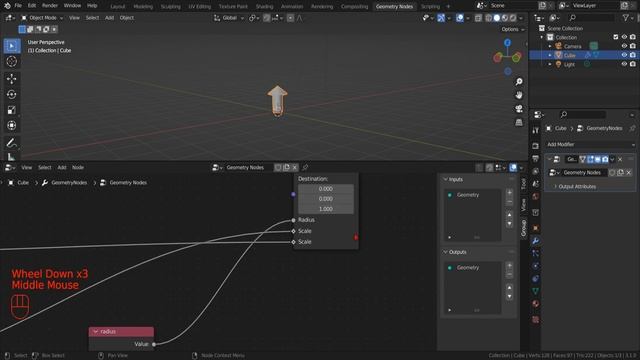Toggle Collection visibility eye in outliner

click(624, 37)
